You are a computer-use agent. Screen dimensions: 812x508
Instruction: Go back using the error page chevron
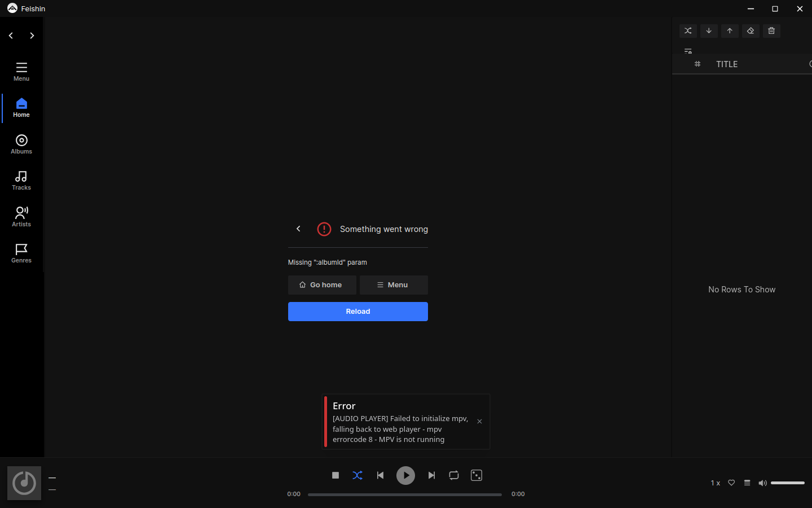tap(298, 229)
